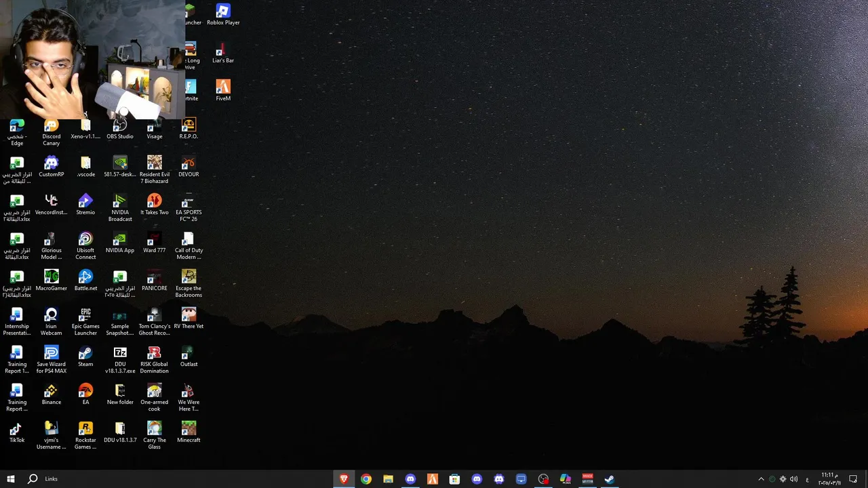868x488 pixels.
Task: Select the Tom Clancy's Ghost Recon shortcut
Action: pos(155,322)
